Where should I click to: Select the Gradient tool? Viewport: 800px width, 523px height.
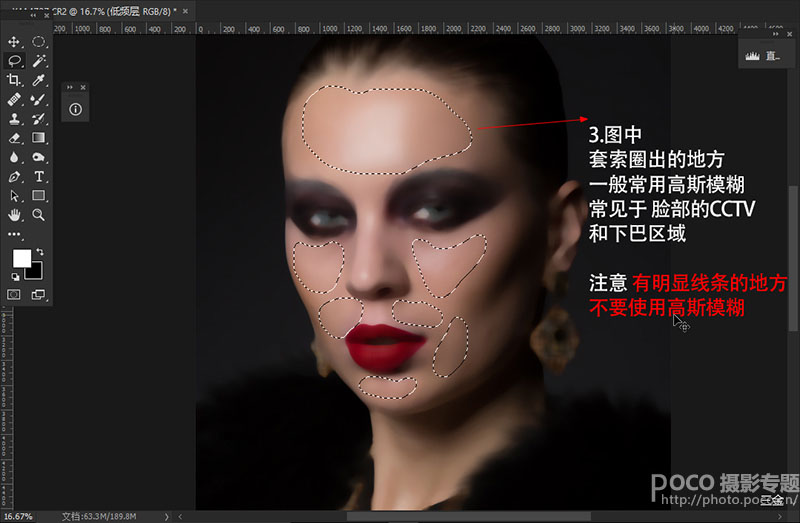[x=39, y=138]
